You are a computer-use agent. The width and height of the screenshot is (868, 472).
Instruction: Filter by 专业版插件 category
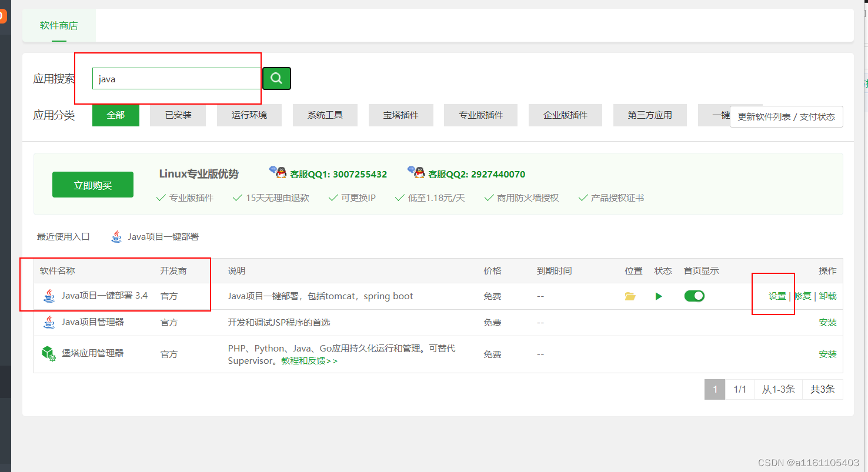click(481, 115)
